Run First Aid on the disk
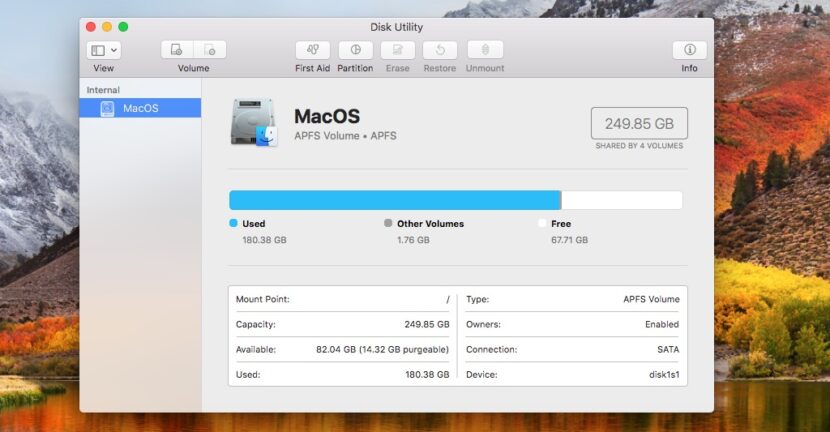 [x=312, y=50]
